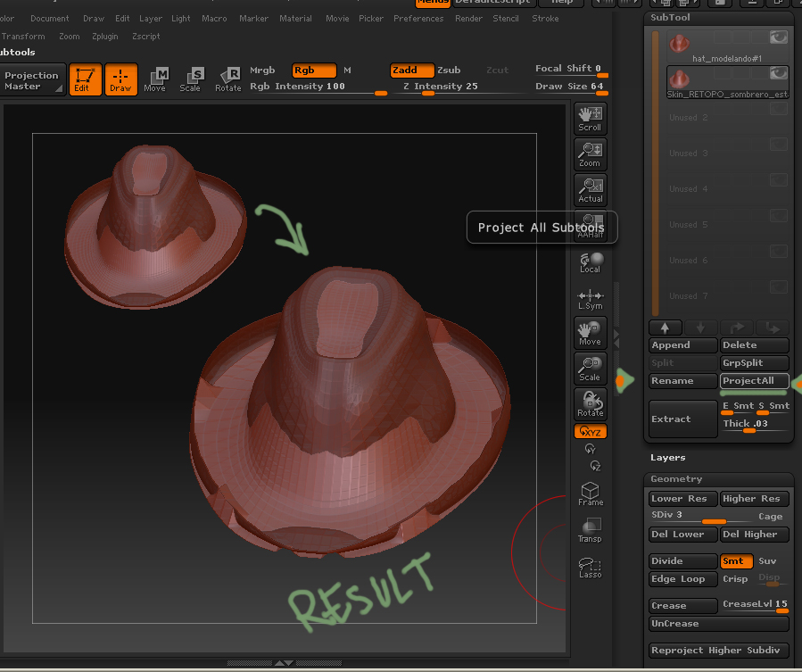Expand the Layers section

tap(668, 457)
